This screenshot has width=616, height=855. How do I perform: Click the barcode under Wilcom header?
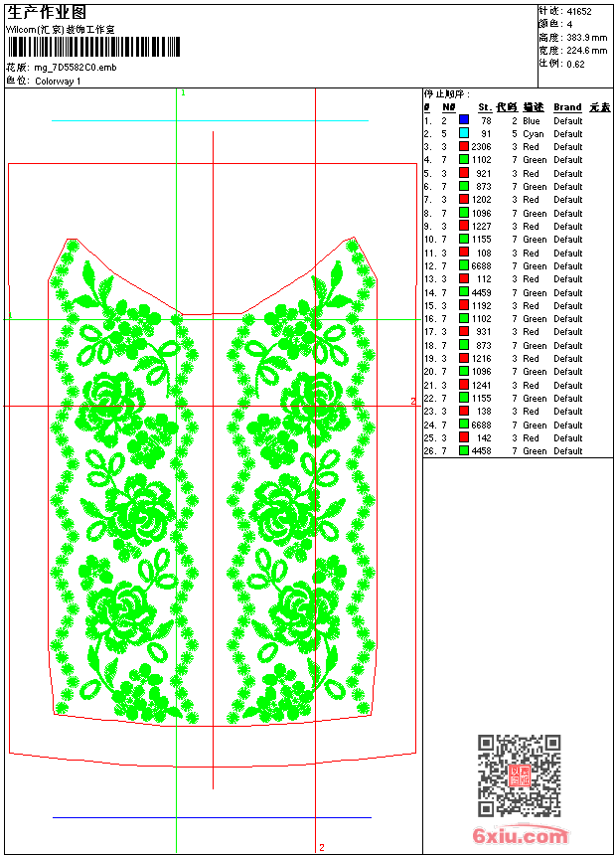pyautogui.click(x=92, y=47)
